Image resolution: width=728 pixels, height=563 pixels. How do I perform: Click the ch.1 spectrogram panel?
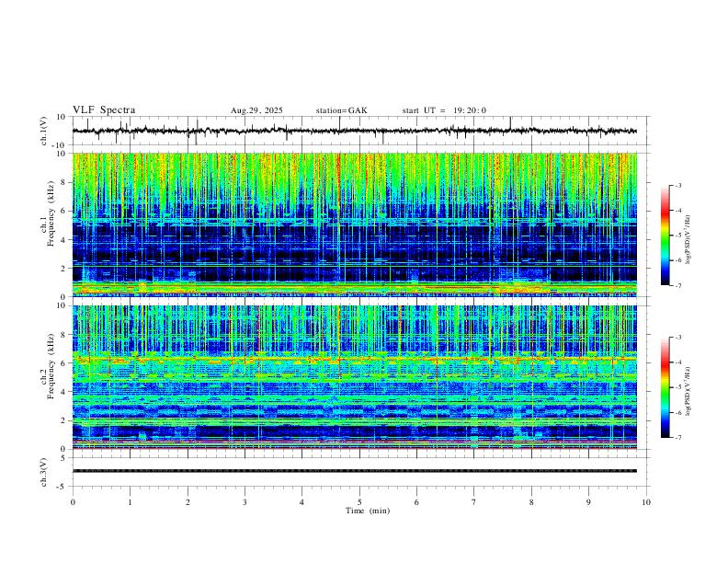pos(355,224)
